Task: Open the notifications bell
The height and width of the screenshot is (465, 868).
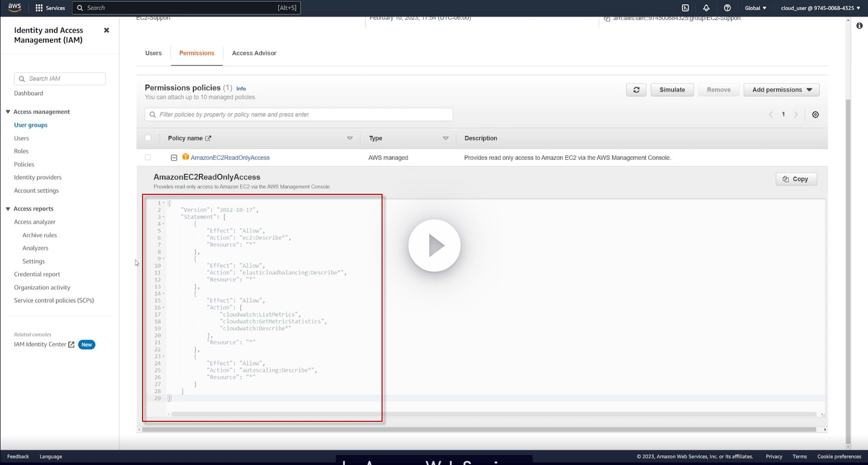Action: 706,8
